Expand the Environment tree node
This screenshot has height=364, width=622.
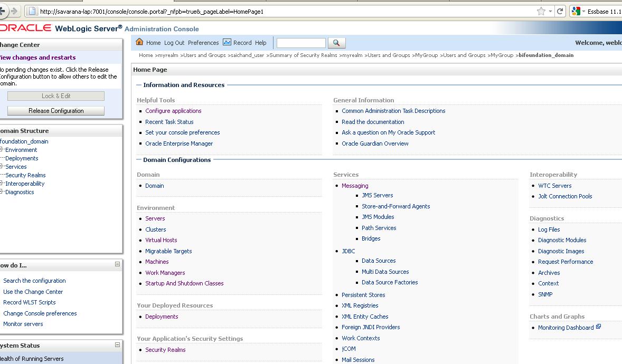(x=2, y=149)
